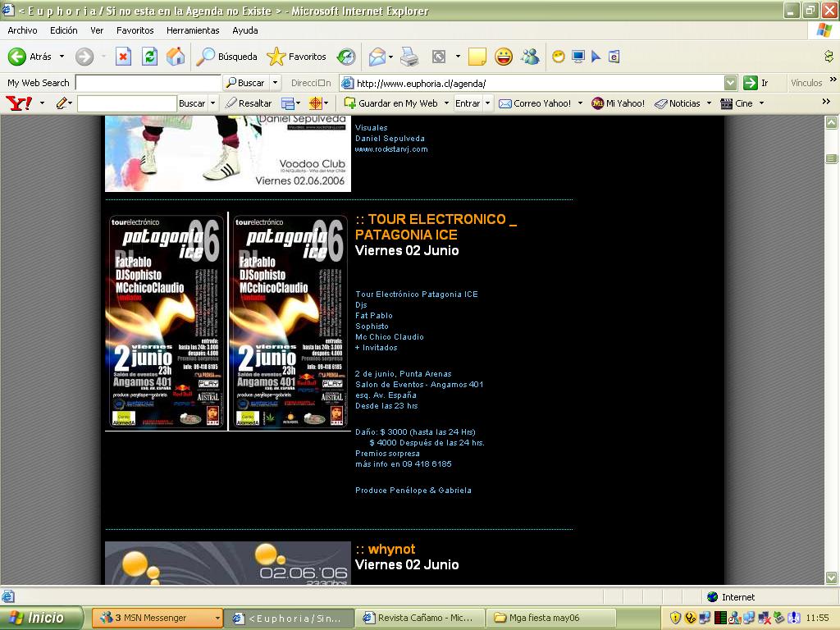This screenshot has width=840, height=630.
Task: Expand the Vínculos links chevron
Action: pyautogui.click(x=833, y=80)
